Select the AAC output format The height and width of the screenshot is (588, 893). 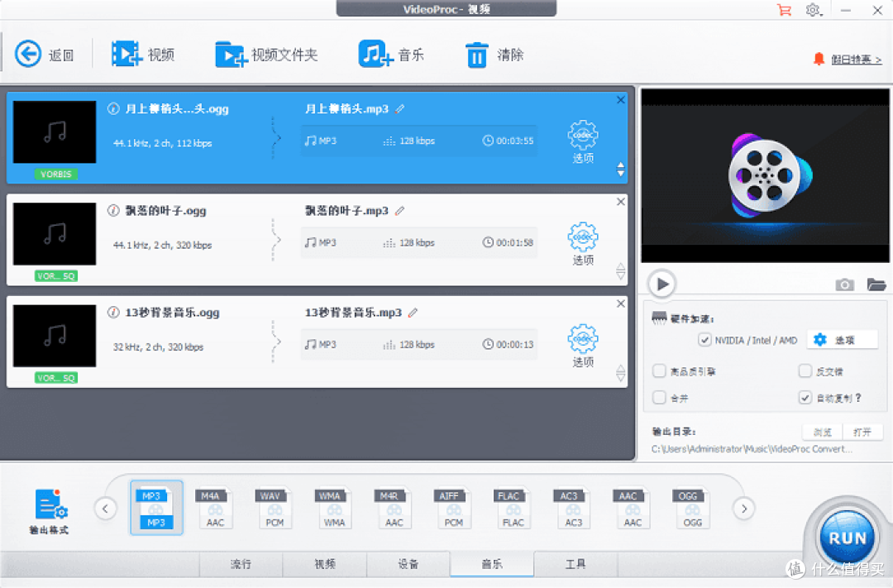(633, 508)
